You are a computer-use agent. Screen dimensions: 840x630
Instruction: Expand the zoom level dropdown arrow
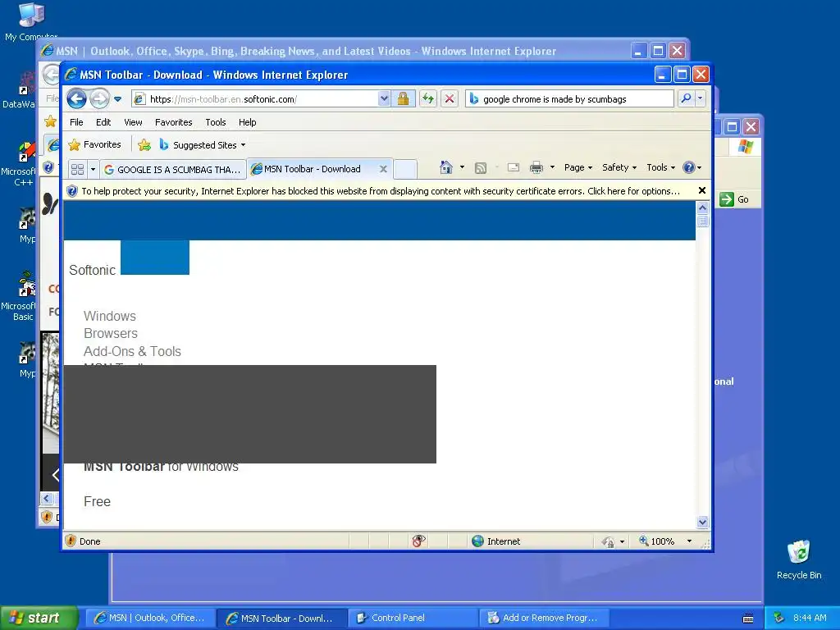[x=689, y=541]
